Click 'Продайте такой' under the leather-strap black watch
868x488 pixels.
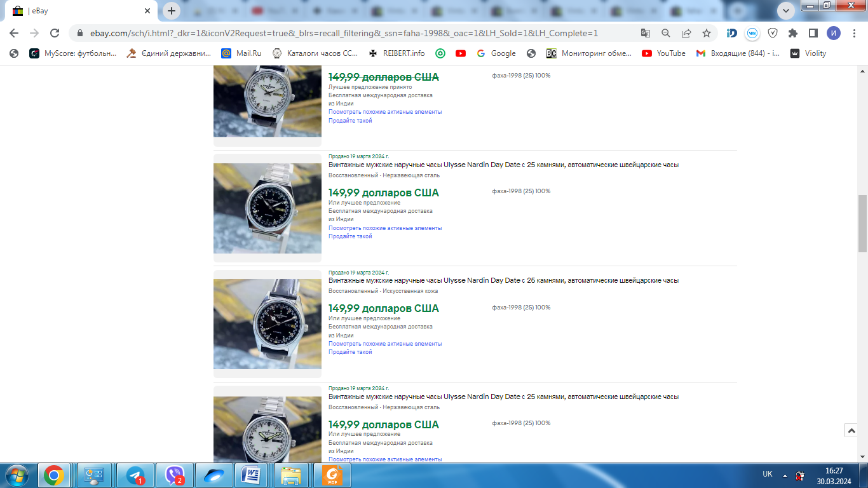(x=350, y=352)
